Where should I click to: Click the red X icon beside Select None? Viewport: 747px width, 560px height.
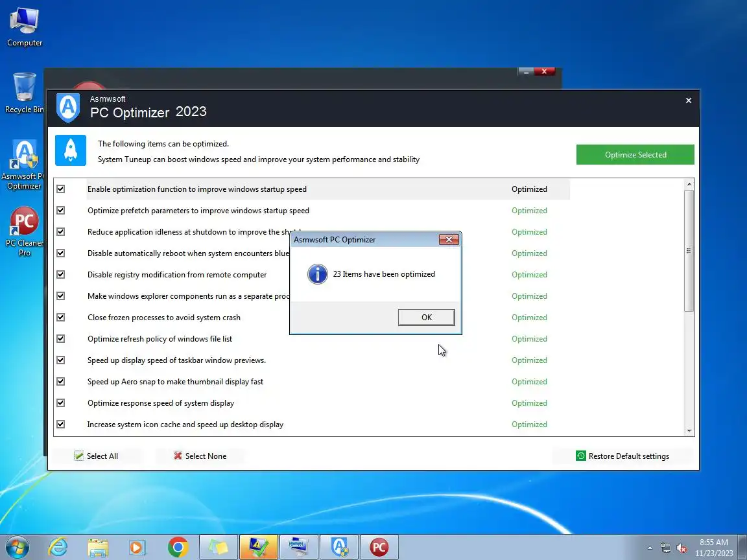(178, 456)
